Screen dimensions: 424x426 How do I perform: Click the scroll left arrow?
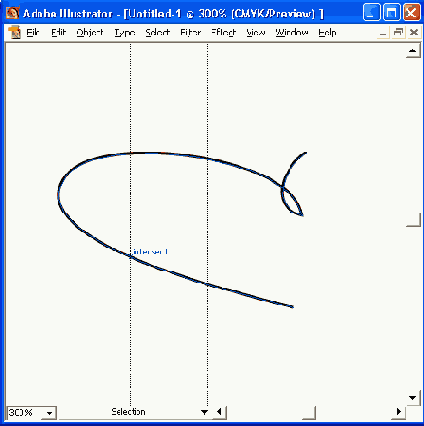(219, 412)
